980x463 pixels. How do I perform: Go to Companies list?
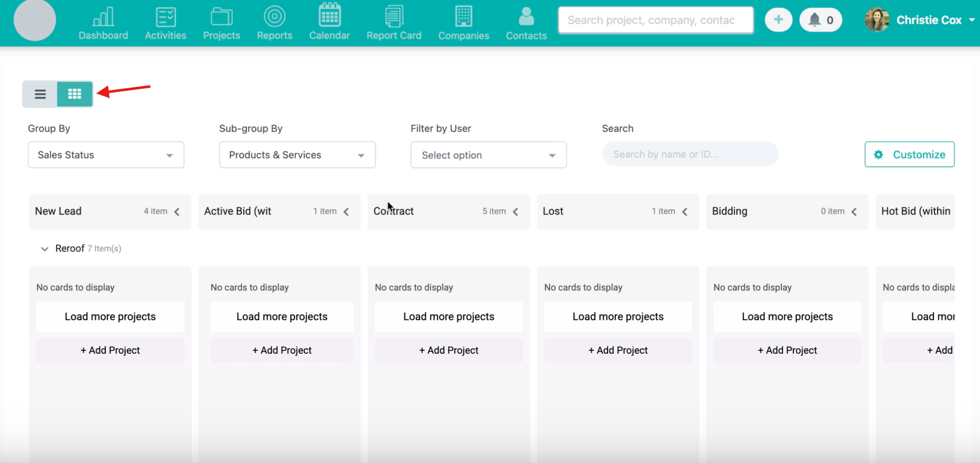tap(463, 24)
